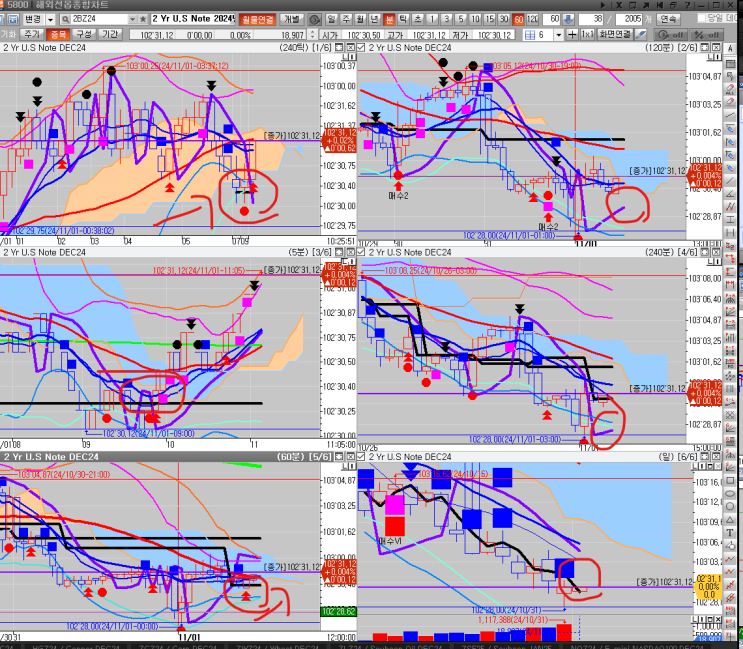The height and width of the screenshot is (649, 743).
Task: Click the Erase All eraser tool
Action: (730, 89)
